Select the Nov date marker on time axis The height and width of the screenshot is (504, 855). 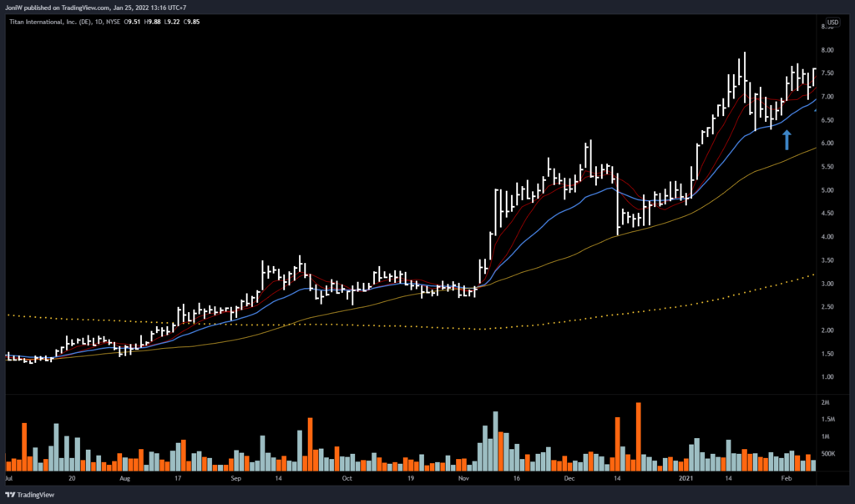pyautogui.click(x=464, y=480)
